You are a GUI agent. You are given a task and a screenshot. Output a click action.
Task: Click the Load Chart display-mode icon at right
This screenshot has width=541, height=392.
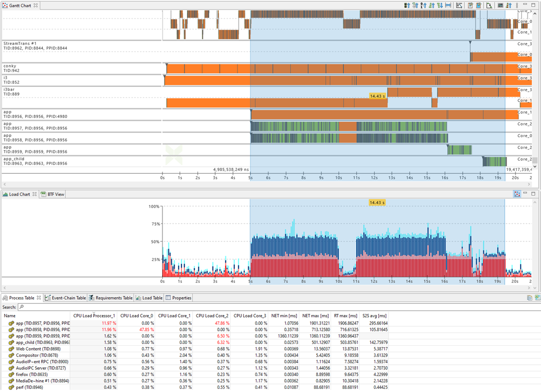pyautogui.click(x=517, y=194)
